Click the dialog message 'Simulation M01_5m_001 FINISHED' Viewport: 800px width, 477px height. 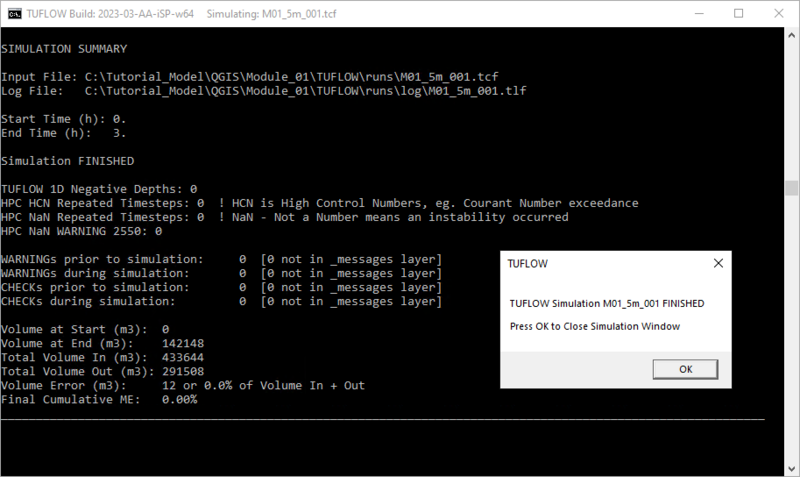point(607,303)
